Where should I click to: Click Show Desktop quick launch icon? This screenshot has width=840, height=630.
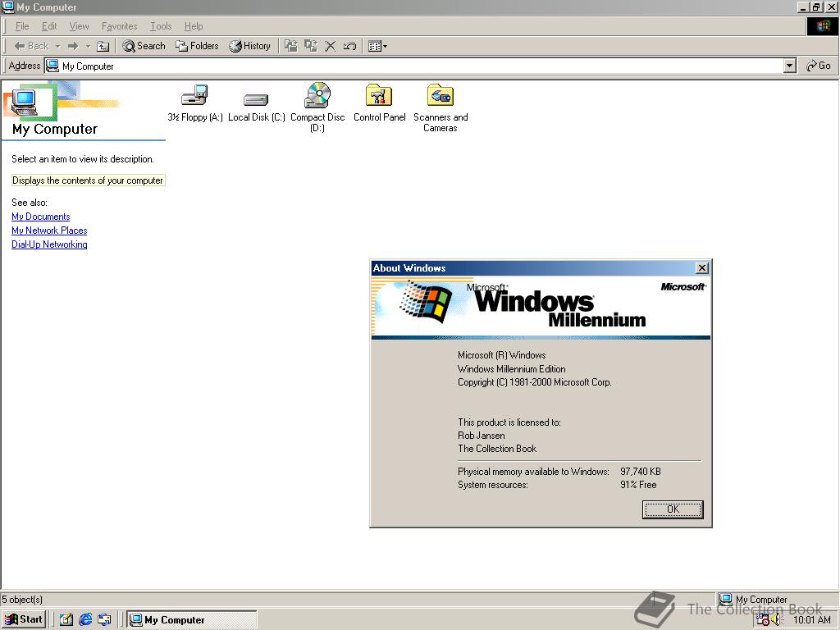[66, 620]
